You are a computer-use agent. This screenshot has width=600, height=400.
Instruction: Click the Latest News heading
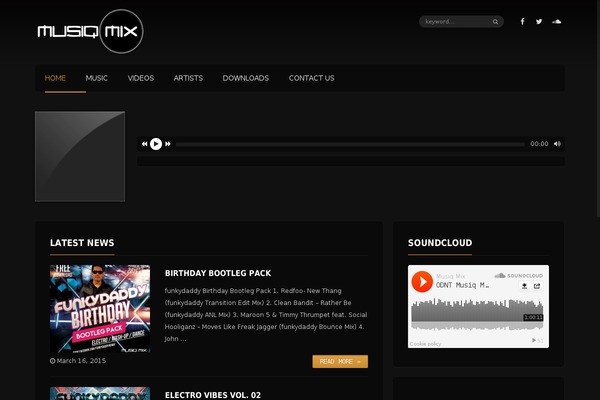coord(82,243)
